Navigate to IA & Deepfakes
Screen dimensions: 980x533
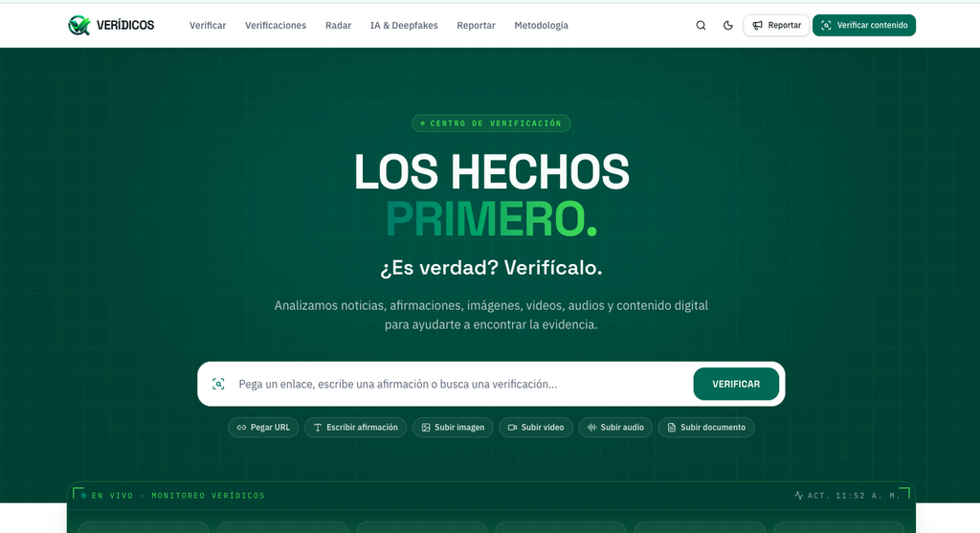404,26
